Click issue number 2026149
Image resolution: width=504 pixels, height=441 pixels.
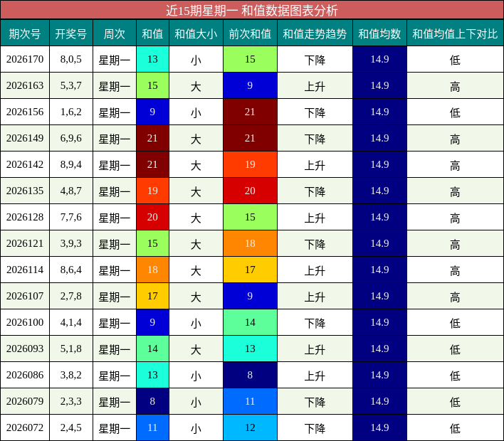coord(25,138)
